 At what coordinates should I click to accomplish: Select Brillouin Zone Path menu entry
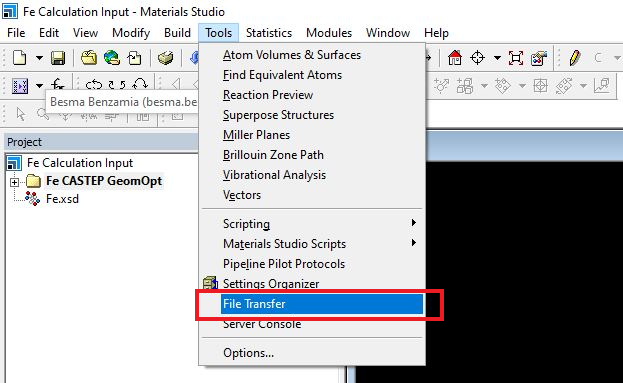point(273,155)
